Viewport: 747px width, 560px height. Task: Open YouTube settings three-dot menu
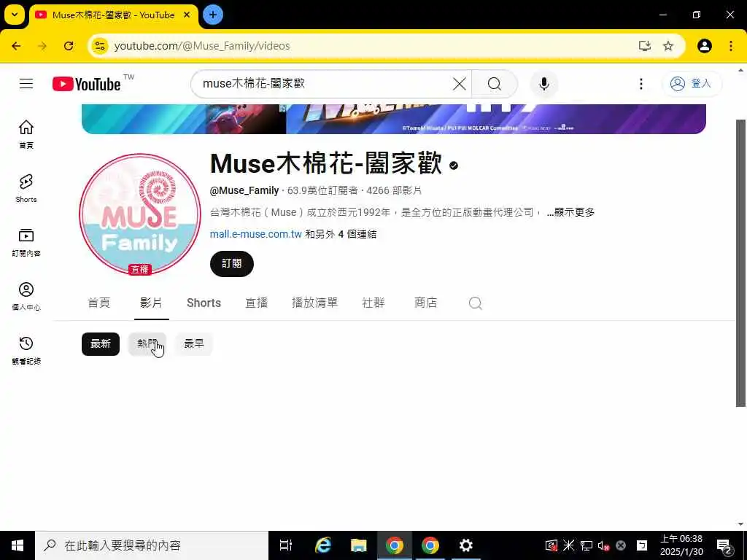click(x=641, y=84)
